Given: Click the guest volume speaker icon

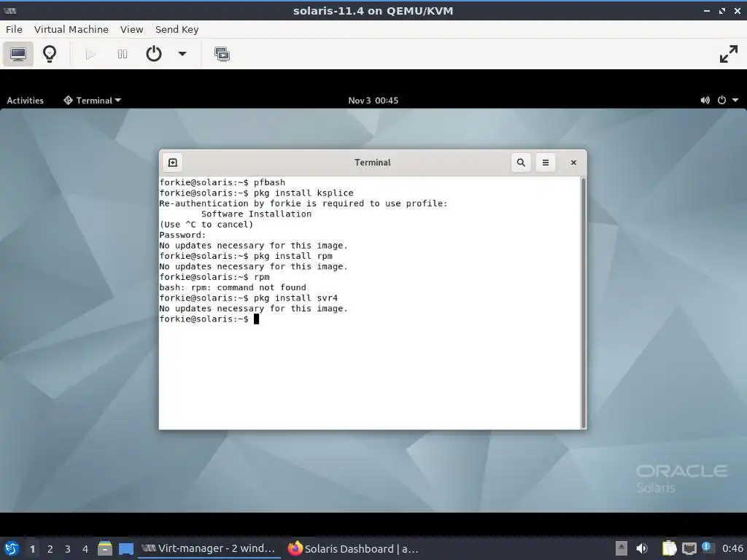Looking at the screenshot, I should [705, 101].
